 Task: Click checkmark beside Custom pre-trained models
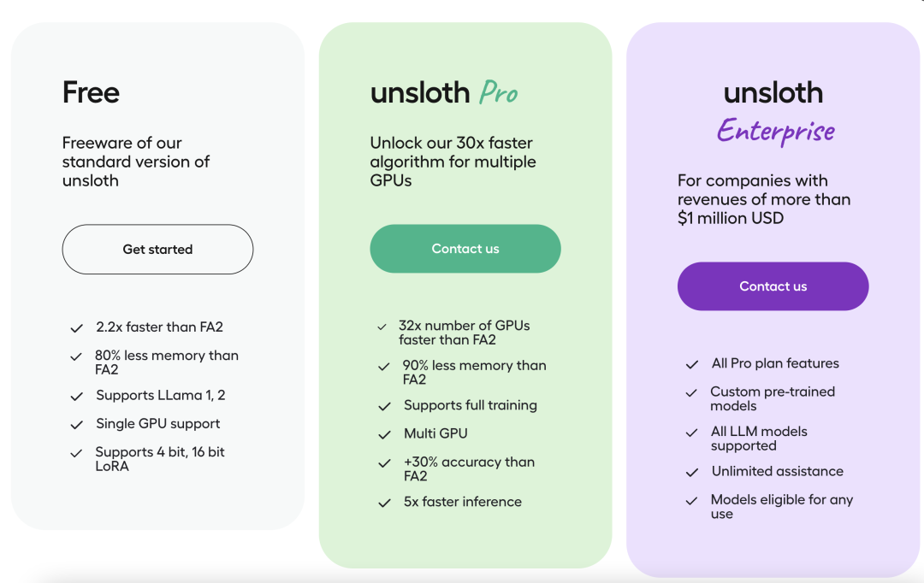[692, 392]
